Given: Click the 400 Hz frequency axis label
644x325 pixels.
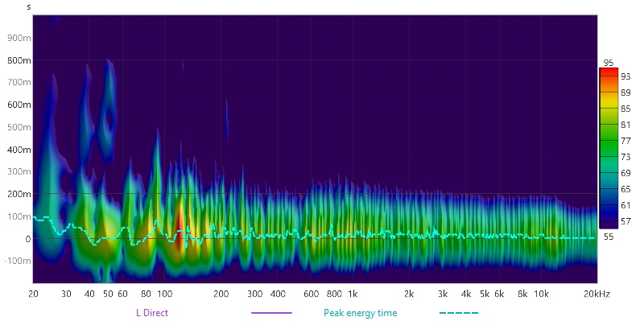Looking at the screenshot, I should (x=278, y=294).
